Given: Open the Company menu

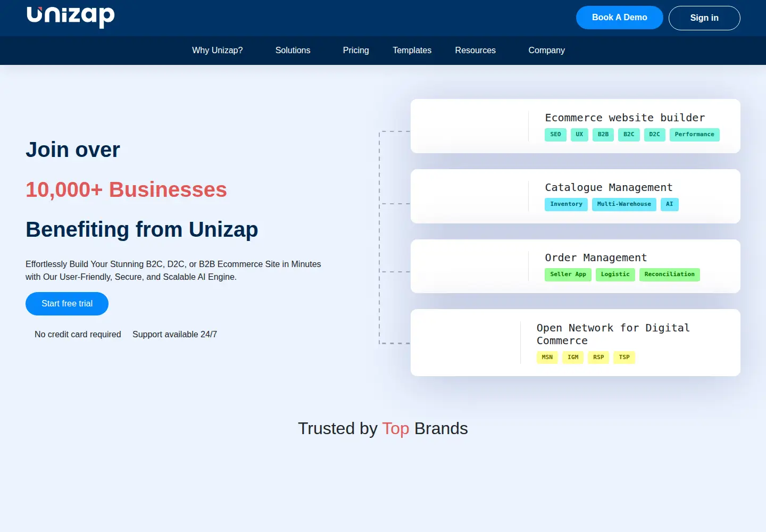Looking at the screenshot, I should [x=546, y=51].
